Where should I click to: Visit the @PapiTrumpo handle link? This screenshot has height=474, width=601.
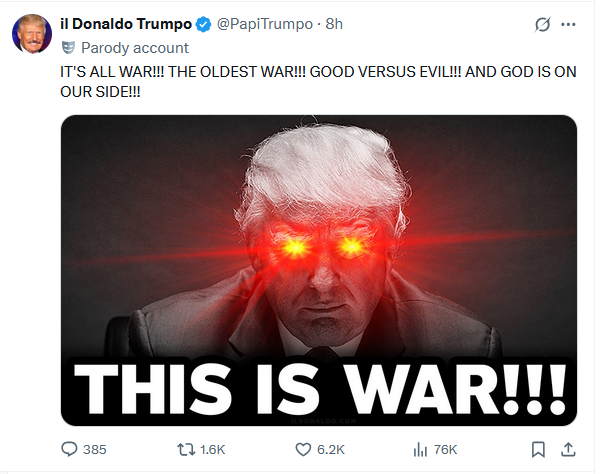265,24
